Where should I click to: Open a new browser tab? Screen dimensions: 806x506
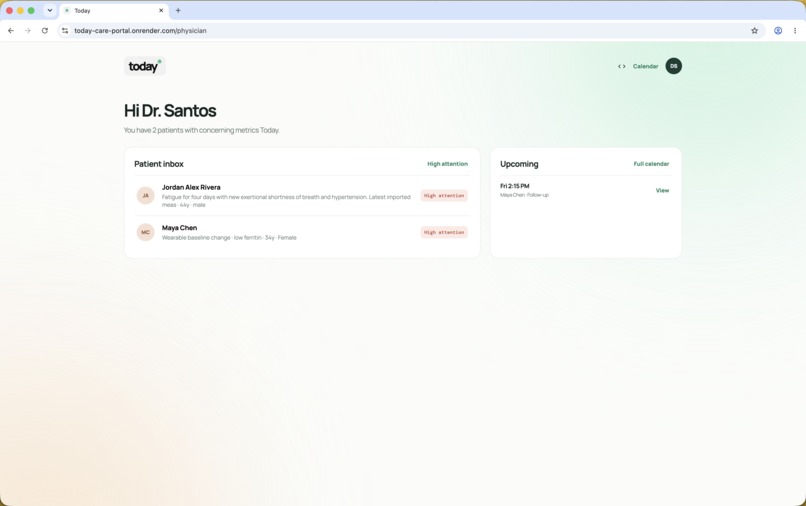pyautogui.click(x=178, y=10)
